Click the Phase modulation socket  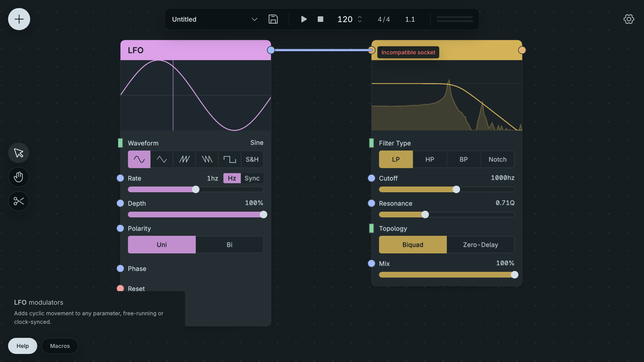coord(120,268)
